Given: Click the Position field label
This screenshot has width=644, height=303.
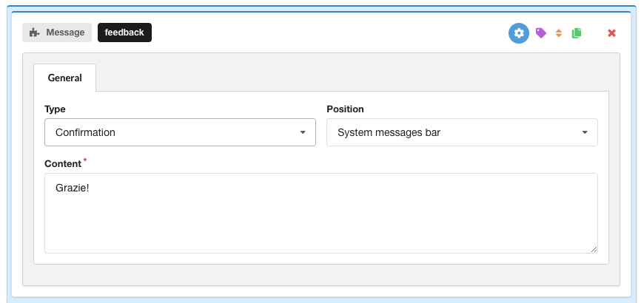Looking at the screenshot, I should [345, 109].
